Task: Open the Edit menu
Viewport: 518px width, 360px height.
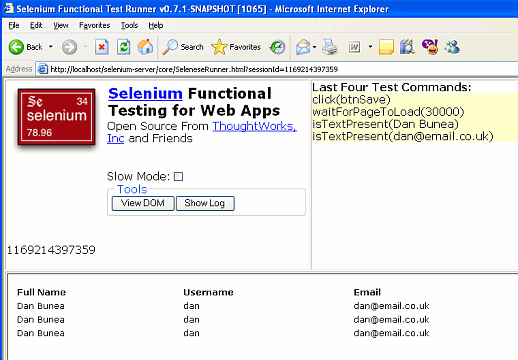Action: click(x=36, y=25)
